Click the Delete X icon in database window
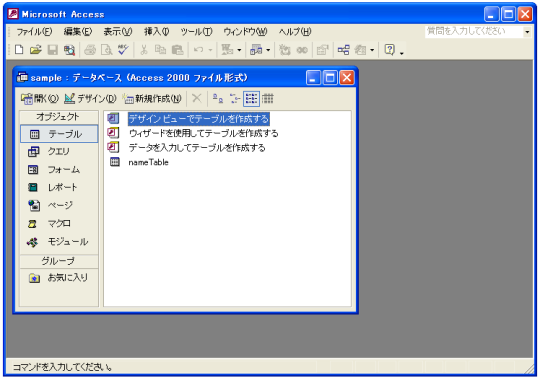Viewport: 540px width, 378px height. click(x=197, y=98)
